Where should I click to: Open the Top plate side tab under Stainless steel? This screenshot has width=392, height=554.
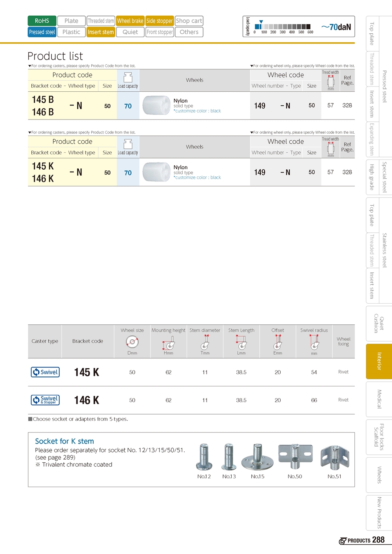[x=372, y=215]
